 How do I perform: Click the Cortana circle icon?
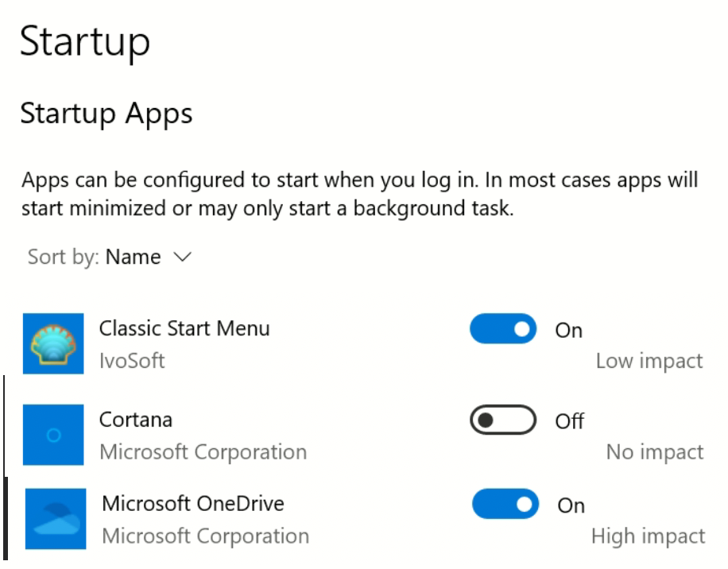53,435
